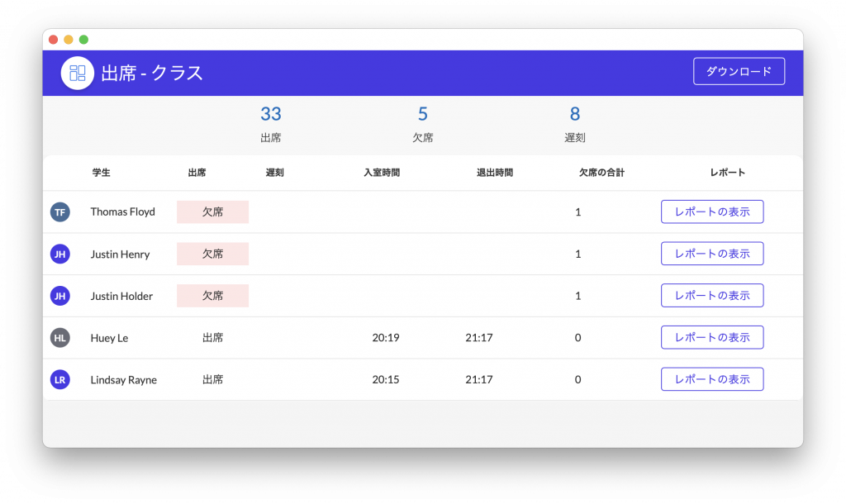
Task: Select the name Justin Henry
Action: coord(120,254)
